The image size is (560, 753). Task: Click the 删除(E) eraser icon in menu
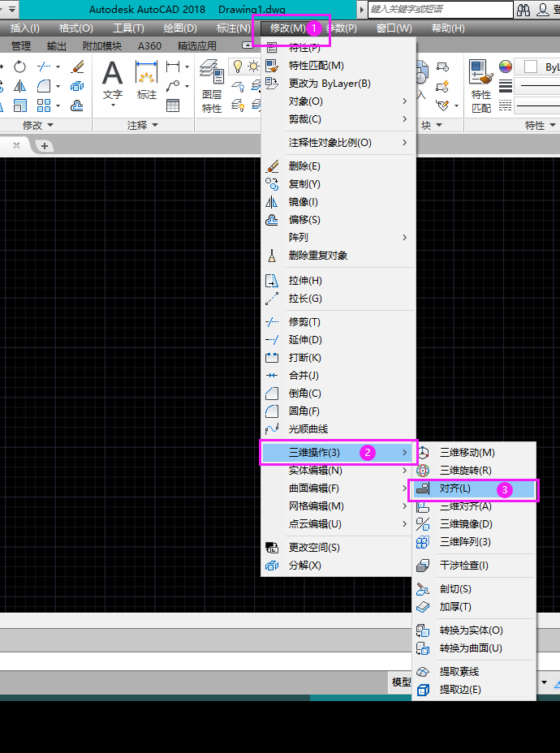[272, 166]
